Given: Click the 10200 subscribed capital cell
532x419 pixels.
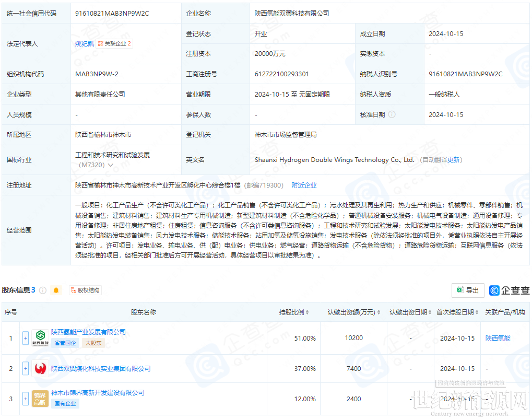Looking at the screenshot, I should (354, 338).
